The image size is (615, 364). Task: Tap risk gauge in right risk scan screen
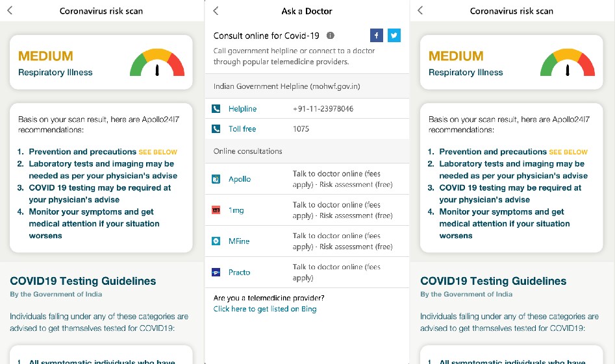tap(568, 62)
